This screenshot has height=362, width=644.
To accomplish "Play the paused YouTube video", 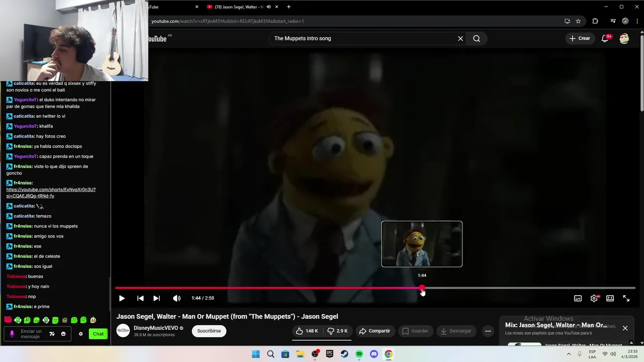I will click(122, 298).
